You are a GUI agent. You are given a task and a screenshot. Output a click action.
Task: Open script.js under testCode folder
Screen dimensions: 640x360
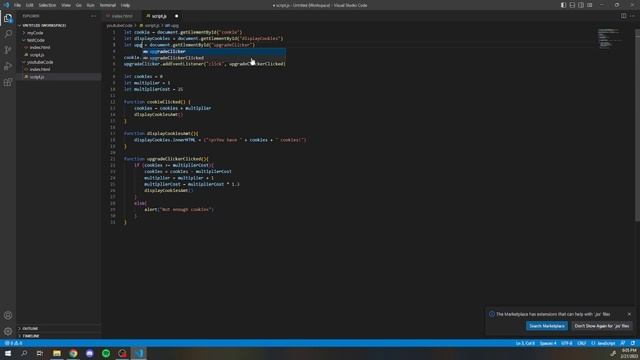(37, 55)
